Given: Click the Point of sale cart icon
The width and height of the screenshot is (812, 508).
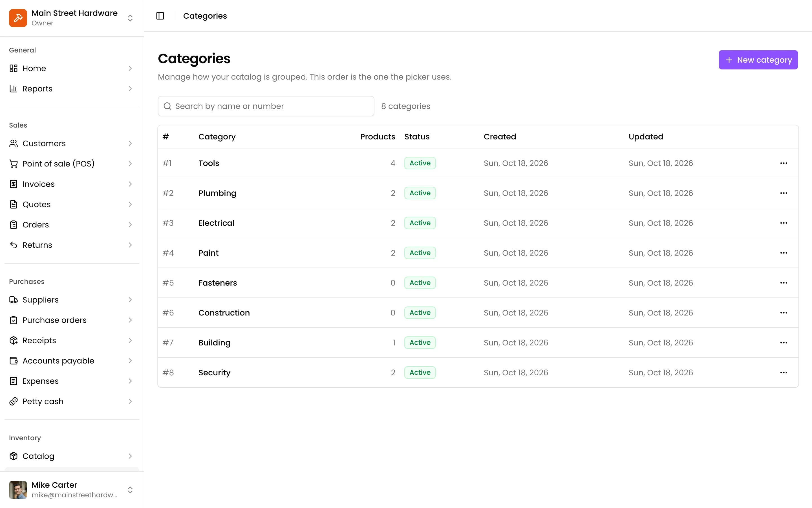Looking at the screenshot, I should (14, 164).
